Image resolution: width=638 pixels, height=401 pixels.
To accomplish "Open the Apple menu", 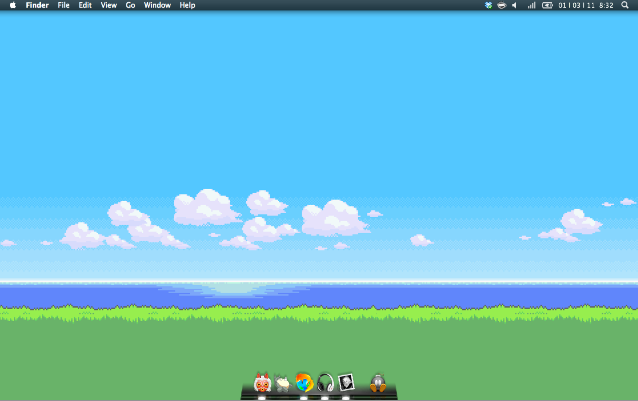I will point(13,5).
